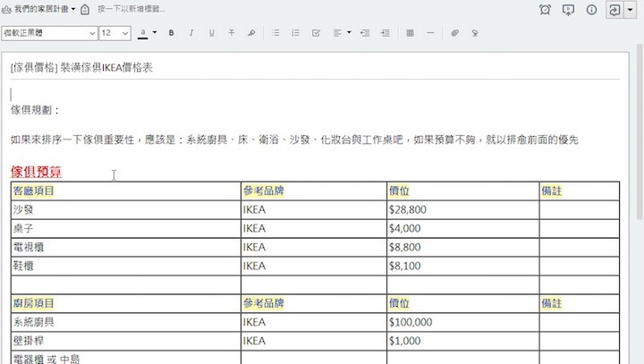Toggle bulleted list

[275, 33]
